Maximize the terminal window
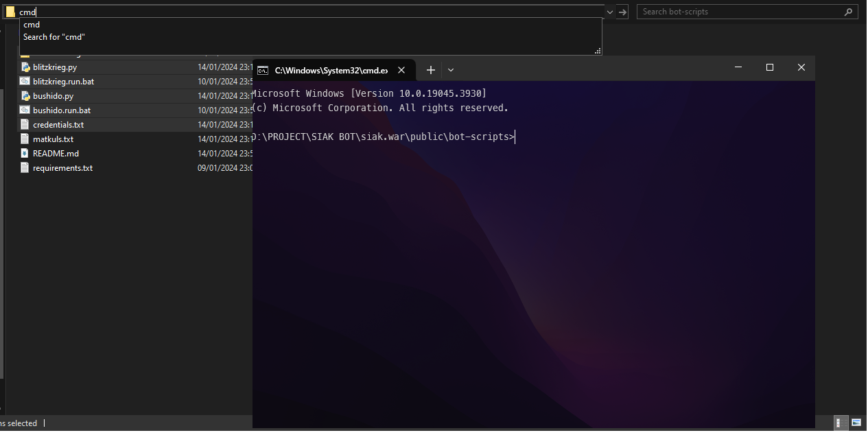This screenshot has height=435, width=868. (770, 67)
